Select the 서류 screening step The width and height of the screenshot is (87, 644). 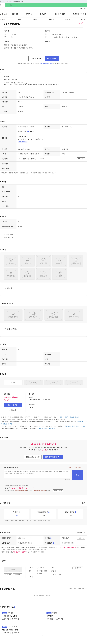click(13, 382)
